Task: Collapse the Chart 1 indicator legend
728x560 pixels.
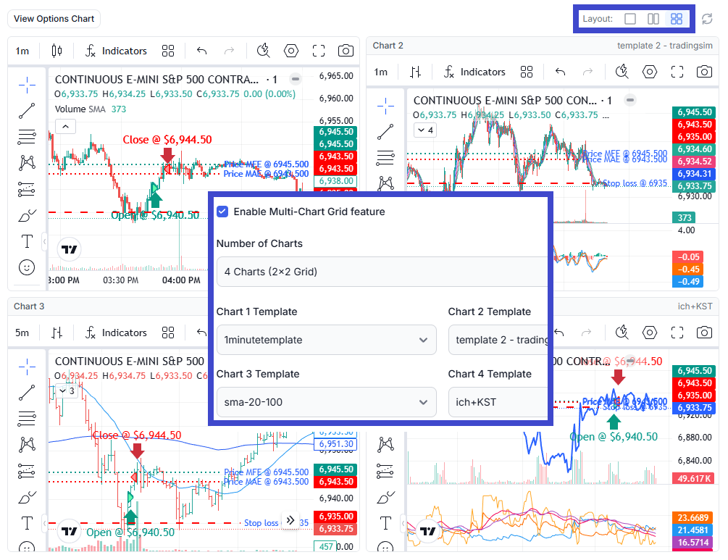Action: pyautogui.click(x=65, y=127)
